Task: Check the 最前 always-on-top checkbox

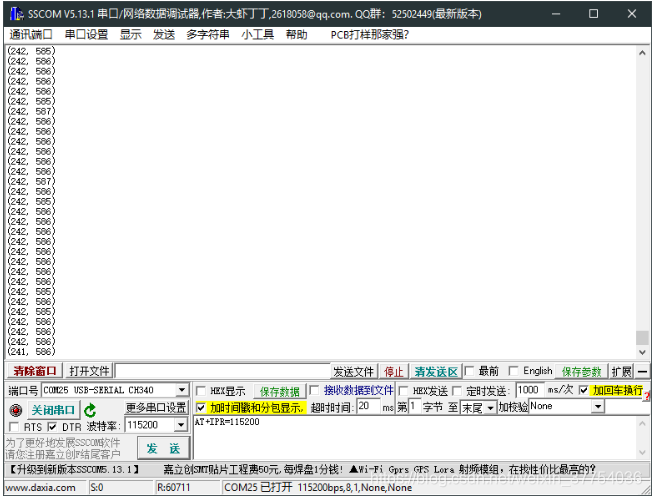Action: pos(469,371)
